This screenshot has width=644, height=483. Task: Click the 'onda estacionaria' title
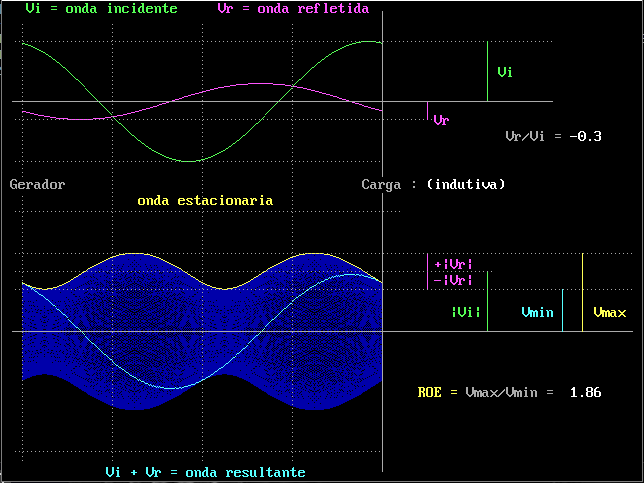click(x=205, y=201)
